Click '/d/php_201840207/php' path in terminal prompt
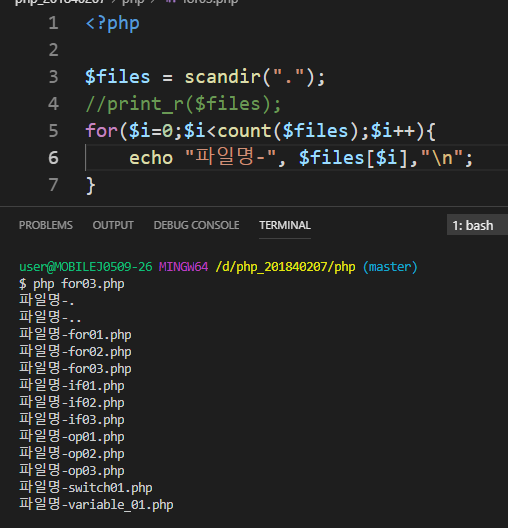Image resolution: width=508 pixels, height=528 pixels. click(x=285, y=267)
